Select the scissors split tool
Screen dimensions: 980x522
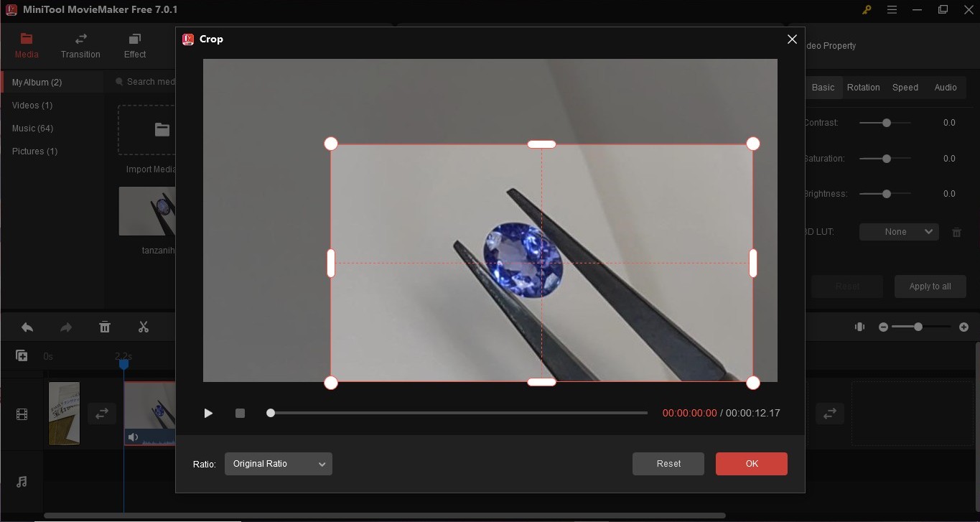144,327
